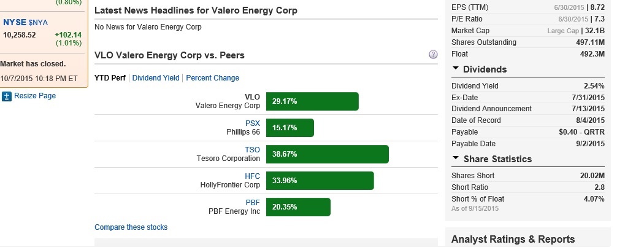Image resolution: width=644 pixels, height=247 pixels.
Task: Collapse the Dividends section
Action: [456, 69]
